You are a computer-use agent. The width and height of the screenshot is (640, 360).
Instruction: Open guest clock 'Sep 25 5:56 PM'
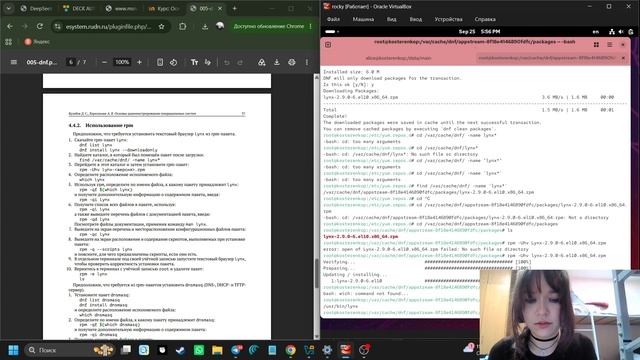coord(479,31)
